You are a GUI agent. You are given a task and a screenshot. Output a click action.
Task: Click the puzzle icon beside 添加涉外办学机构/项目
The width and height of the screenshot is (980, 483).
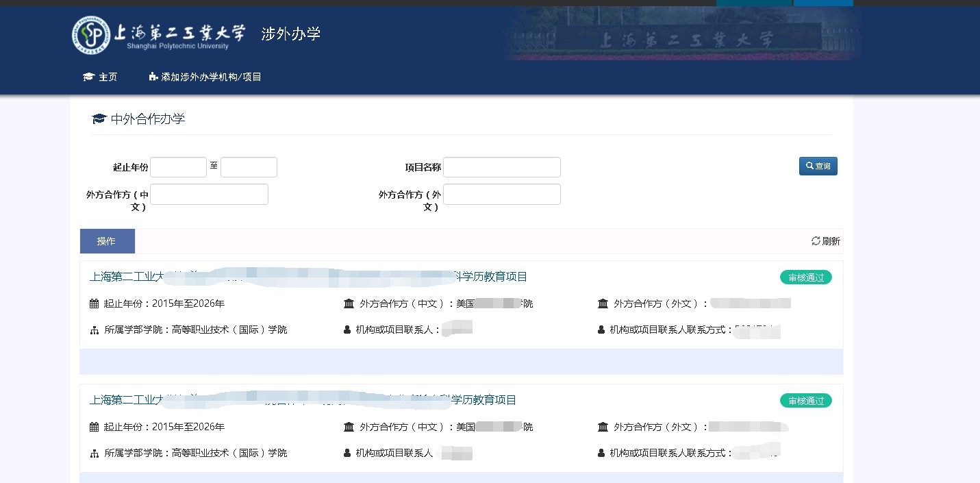click(153, 77)
